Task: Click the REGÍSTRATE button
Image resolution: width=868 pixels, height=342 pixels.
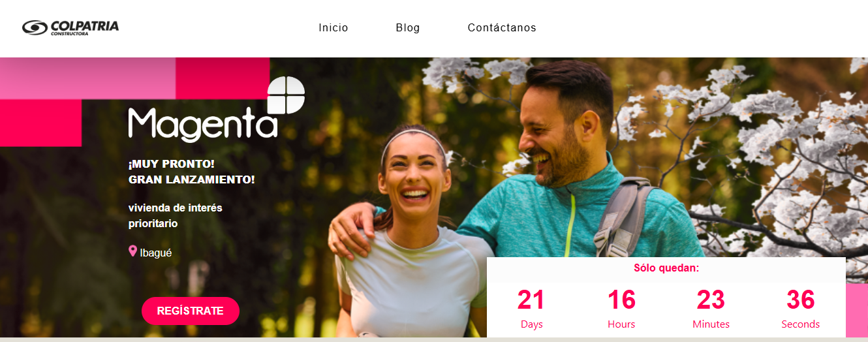Action: pyautogui.click(x=191, y=311)
